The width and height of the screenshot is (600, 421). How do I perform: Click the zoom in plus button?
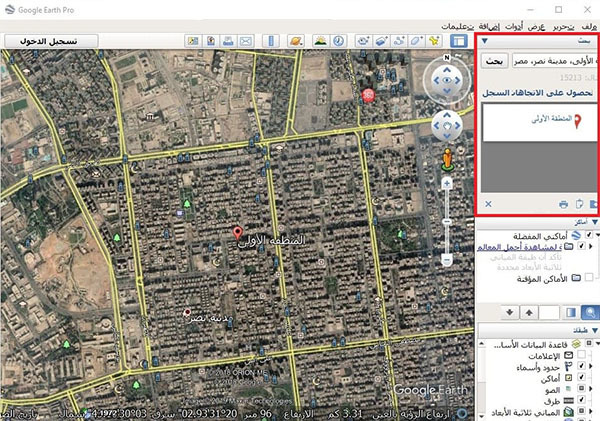tap(447, 184)
